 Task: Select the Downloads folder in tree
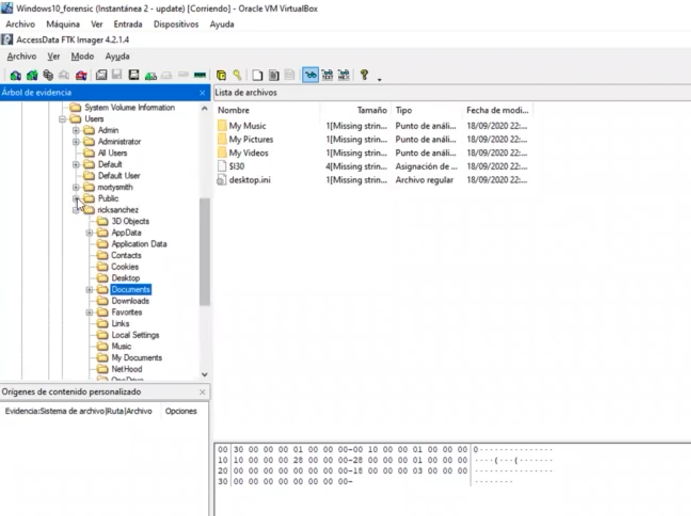(x=130, y=301)
